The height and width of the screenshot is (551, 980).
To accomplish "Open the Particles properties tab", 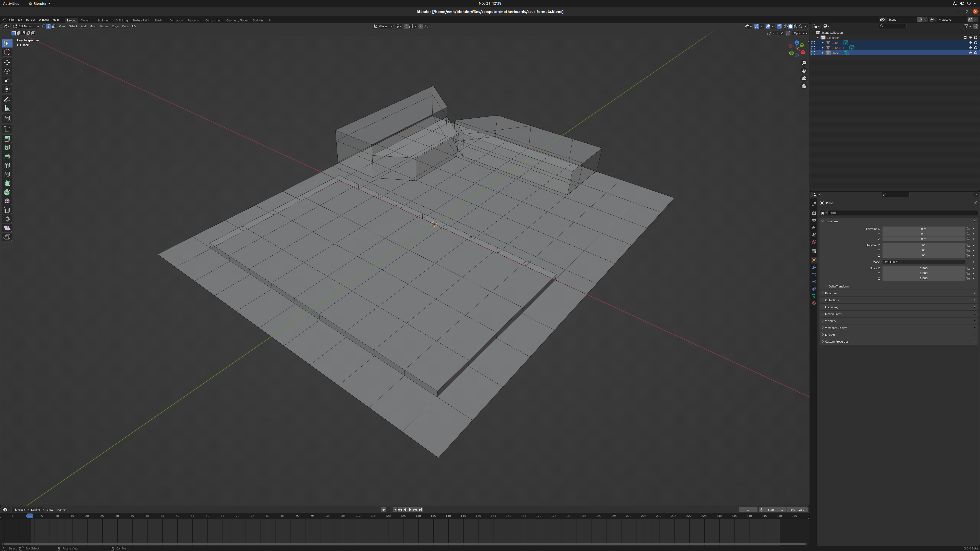I will tap(814, 274).
